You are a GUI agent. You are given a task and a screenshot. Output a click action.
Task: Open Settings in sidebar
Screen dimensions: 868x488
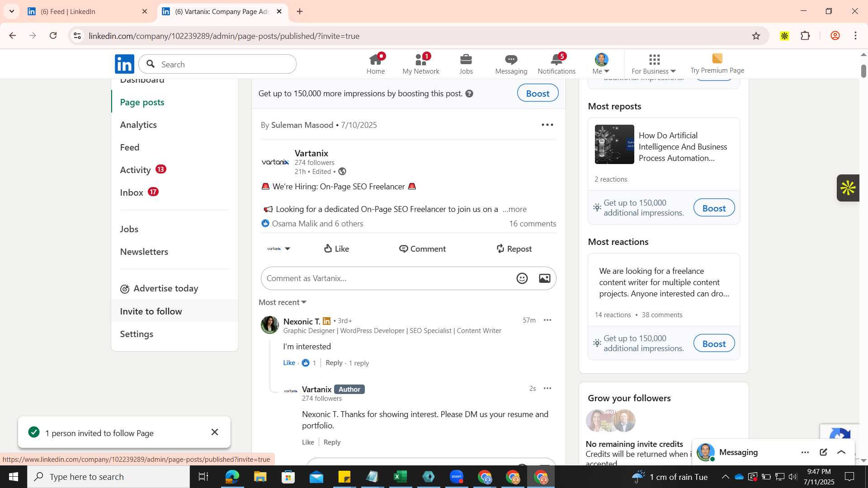[137, 334]
